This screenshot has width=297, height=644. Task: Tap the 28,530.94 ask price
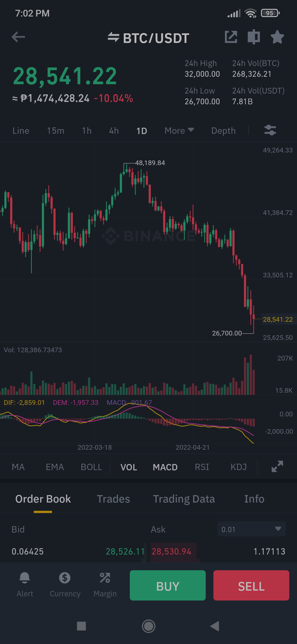point(171,551)
